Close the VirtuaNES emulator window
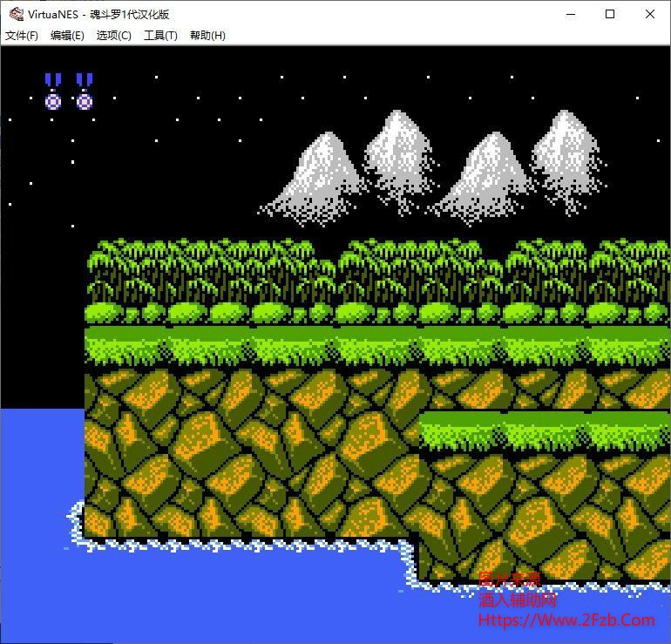 [650, 14]
